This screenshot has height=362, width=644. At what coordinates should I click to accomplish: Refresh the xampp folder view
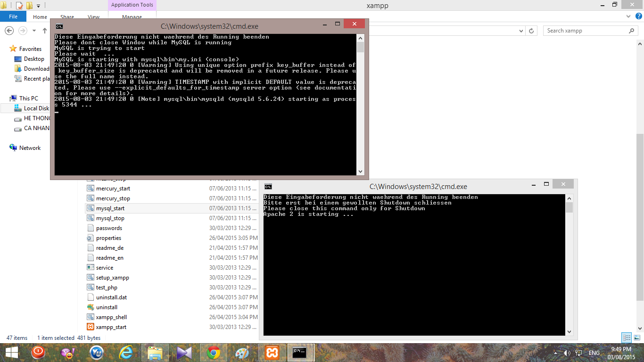[x=531, y=31]
